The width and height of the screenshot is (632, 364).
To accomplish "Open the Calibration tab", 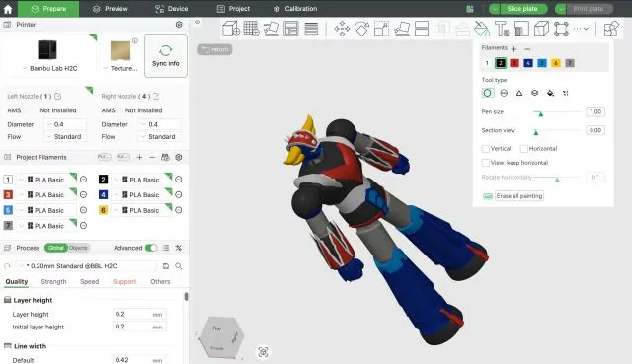I will click(295, 9).
